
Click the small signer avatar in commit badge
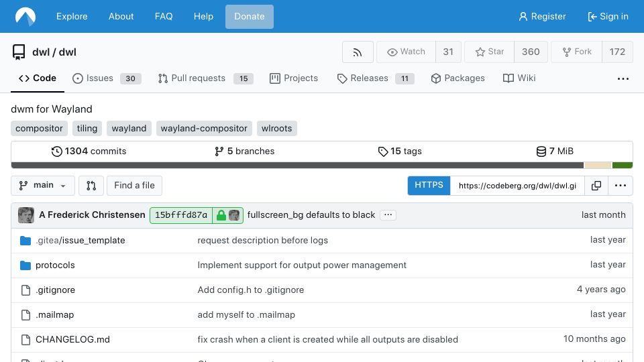(x=234, y=215)
